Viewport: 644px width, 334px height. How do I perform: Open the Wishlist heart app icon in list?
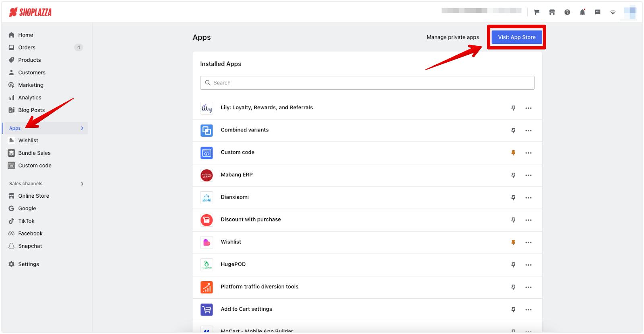tap(206, 242)
